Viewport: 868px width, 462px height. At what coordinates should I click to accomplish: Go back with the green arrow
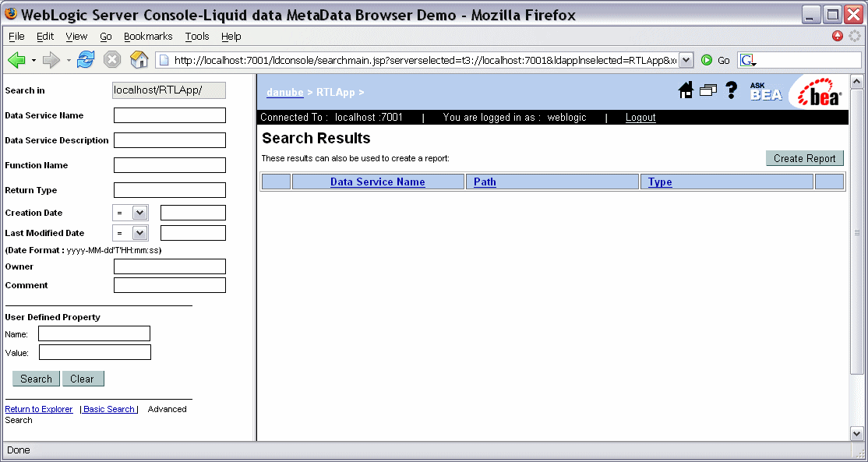pos(16,60)
